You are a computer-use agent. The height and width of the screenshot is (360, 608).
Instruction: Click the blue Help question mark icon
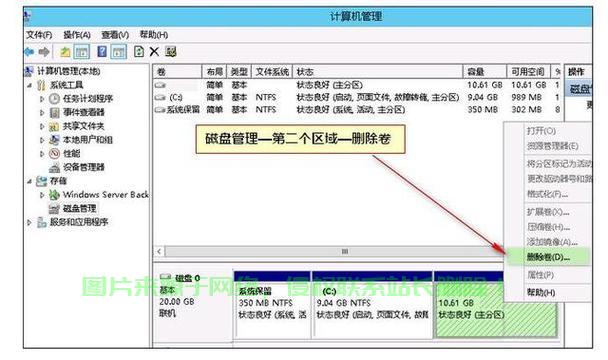pos(102,51)
